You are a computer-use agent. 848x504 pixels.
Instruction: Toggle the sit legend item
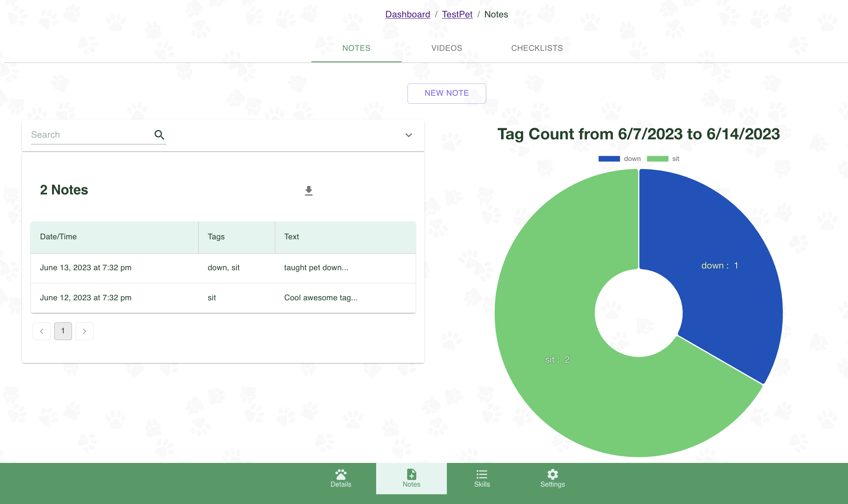[663, 159]
